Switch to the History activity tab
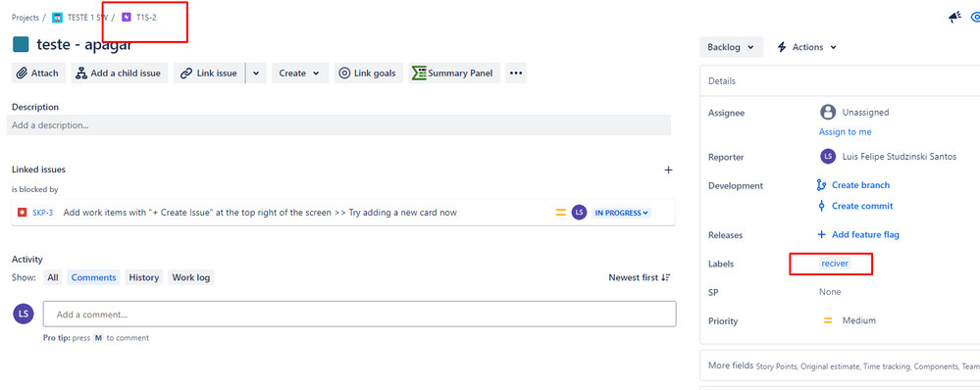980x390 pixels. (144, 277)
